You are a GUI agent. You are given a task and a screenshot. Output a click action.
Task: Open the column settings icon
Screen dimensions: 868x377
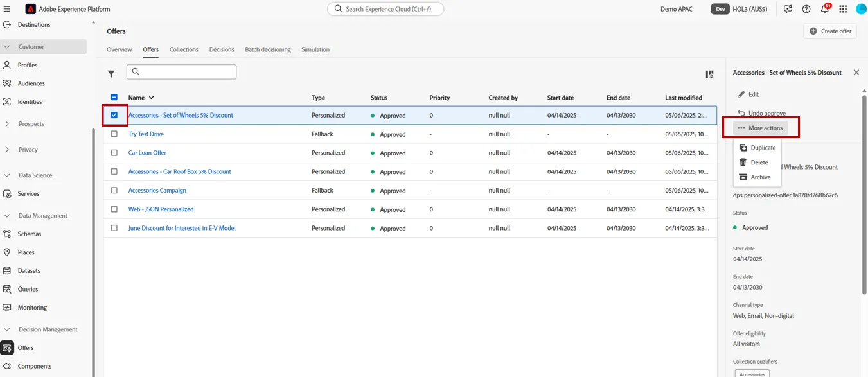point(709,74)
